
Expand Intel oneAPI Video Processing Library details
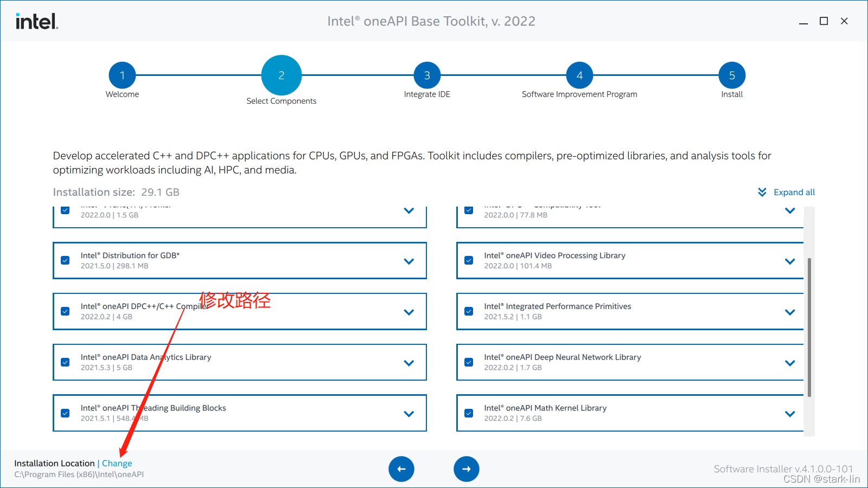click(x=789, y=260)
